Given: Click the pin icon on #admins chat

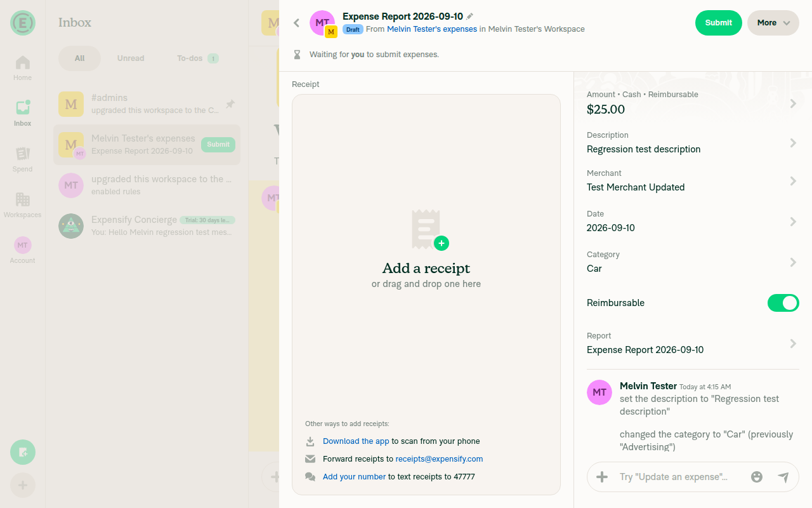Looking at the screenshot, I should coord(230,104).
